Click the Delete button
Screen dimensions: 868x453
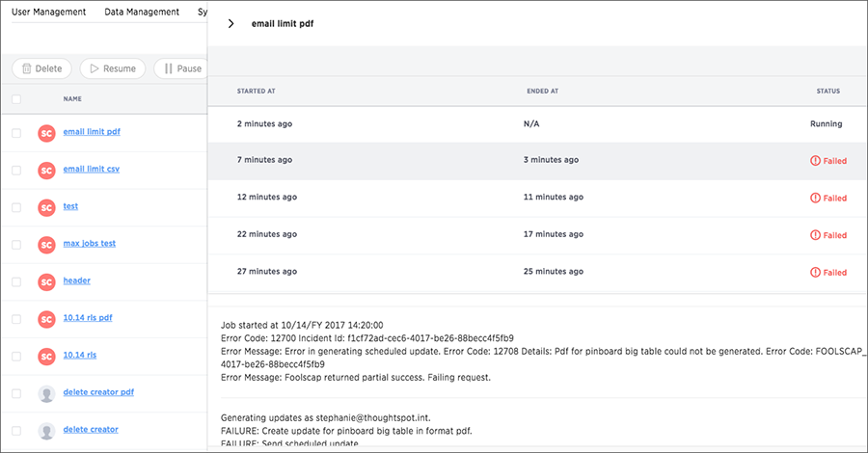(42, 68)
